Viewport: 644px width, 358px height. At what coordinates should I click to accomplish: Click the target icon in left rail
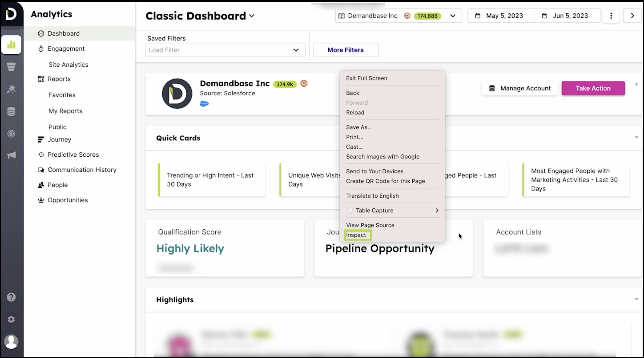click(x=11, y=134)
